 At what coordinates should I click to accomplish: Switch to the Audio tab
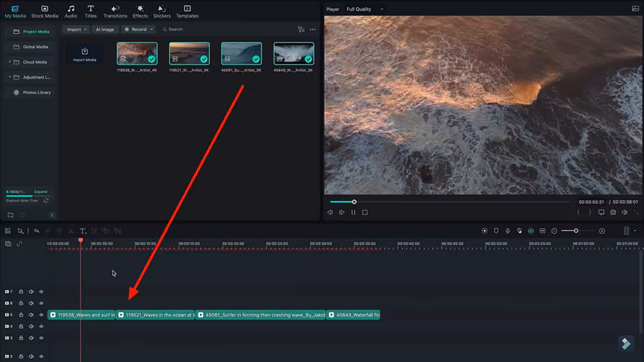70,11
